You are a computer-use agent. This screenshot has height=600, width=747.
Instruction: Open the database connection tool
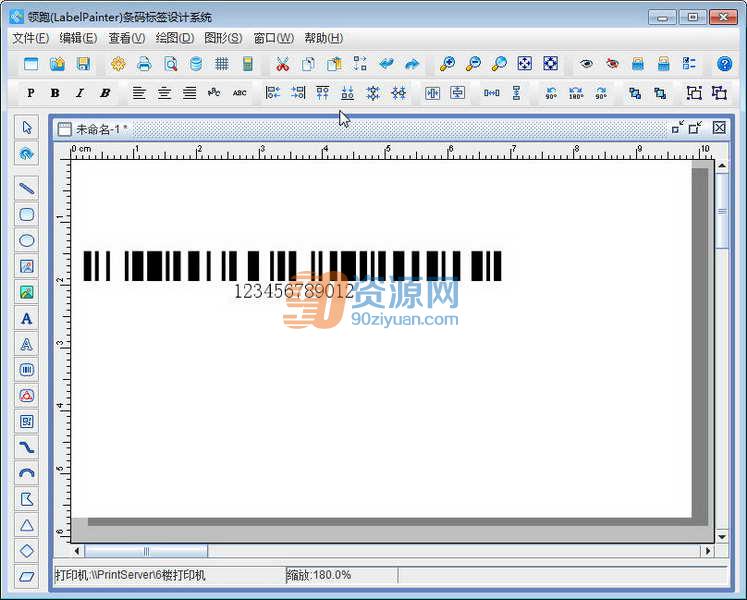pos(196,63)
